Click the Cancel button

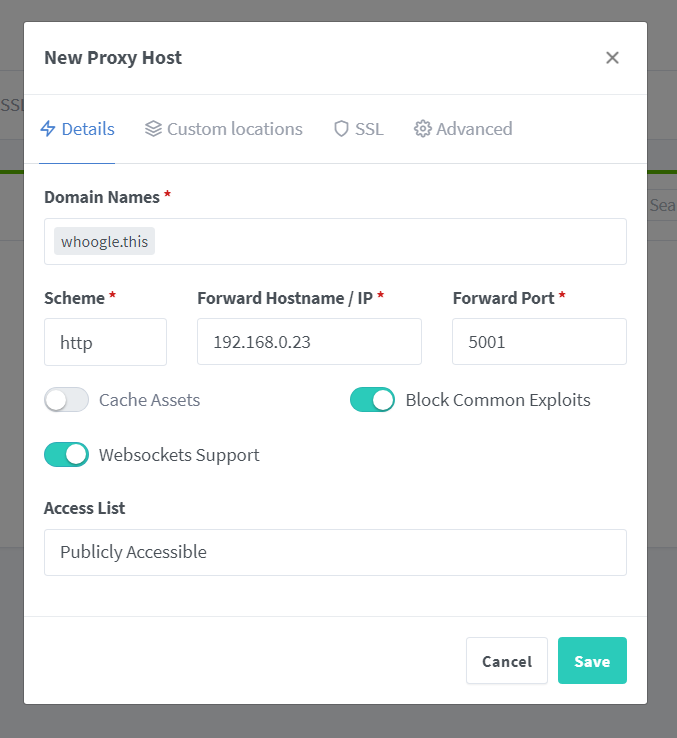pyautogui.click(x=506, y=661)
